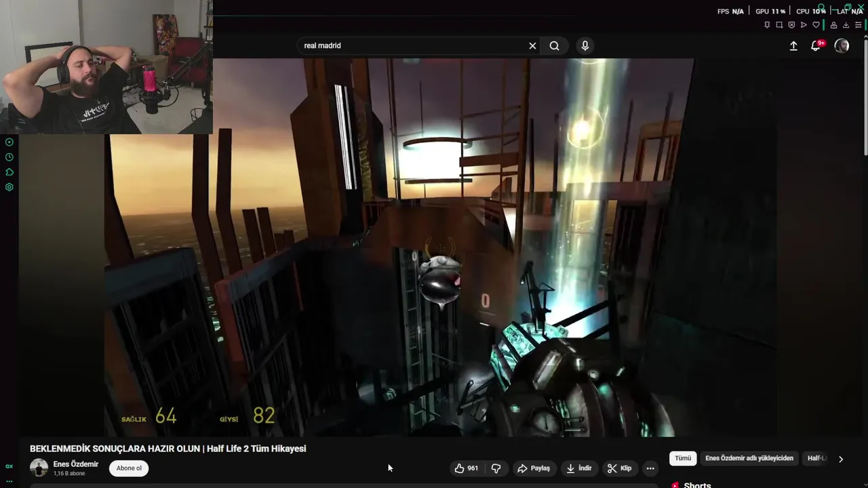Screen dimensions: 868x488
Task: Open the player icon in browser sidebar
Action: point(9,142)
